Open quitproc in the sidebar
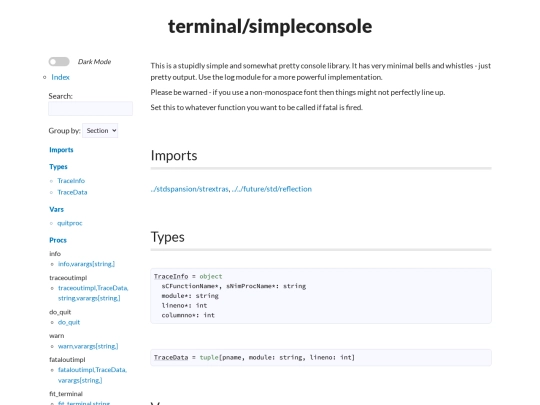The image size is (540, 405). pos(70,223)
